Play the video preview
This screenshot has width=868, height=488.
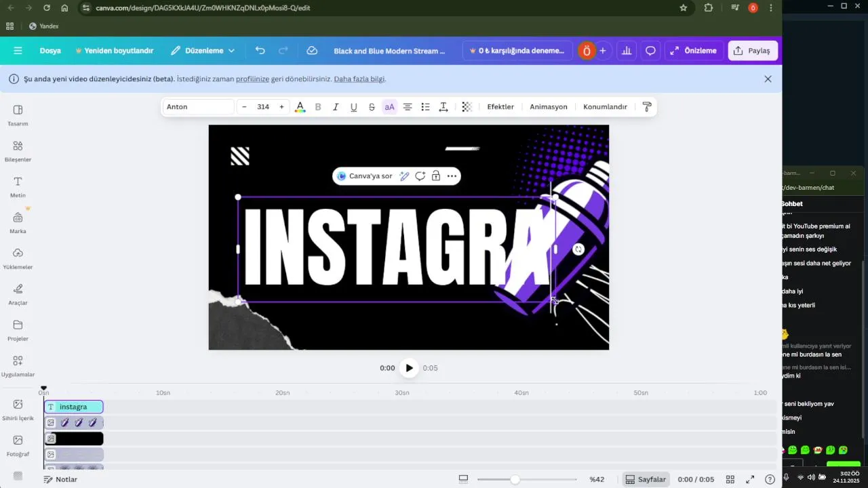(x=409, y=368)
